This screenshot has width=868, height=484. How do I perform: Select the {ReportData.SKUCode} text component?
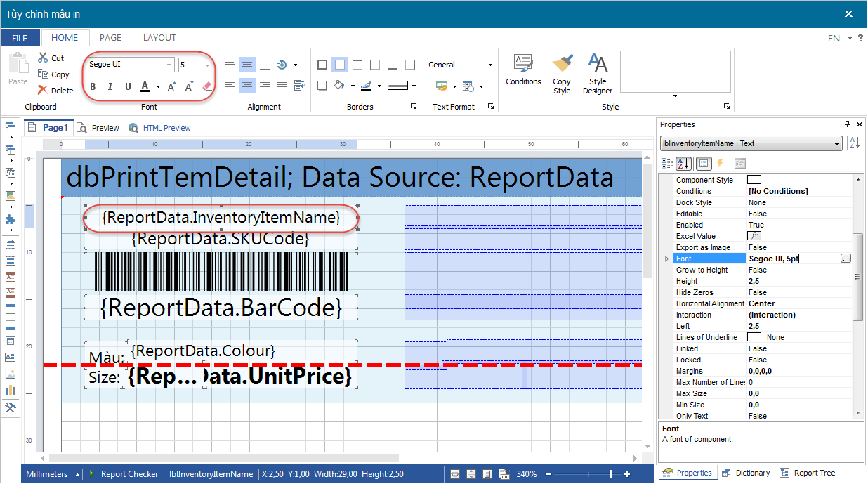point(221,239)
